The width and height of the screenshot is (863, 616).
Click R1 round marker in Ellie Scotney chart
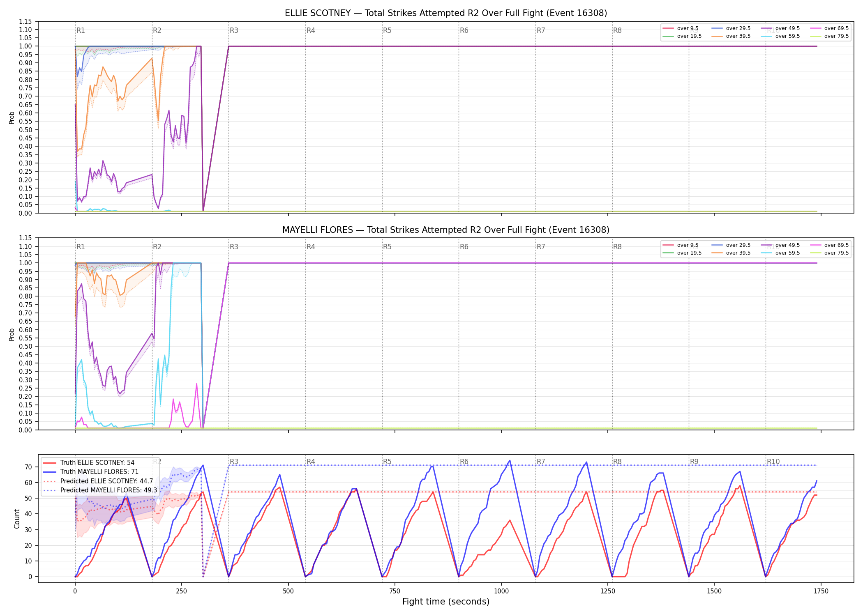[81, 30]
